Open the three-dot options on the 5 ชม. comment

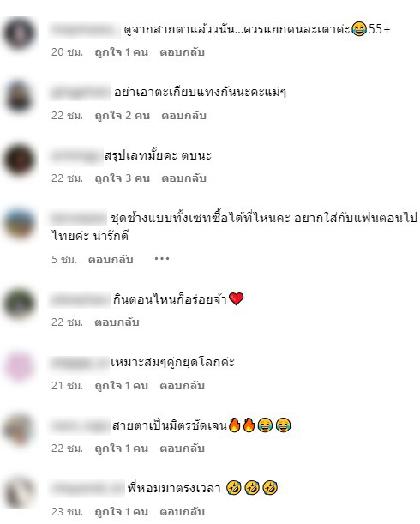click(162, 259)
